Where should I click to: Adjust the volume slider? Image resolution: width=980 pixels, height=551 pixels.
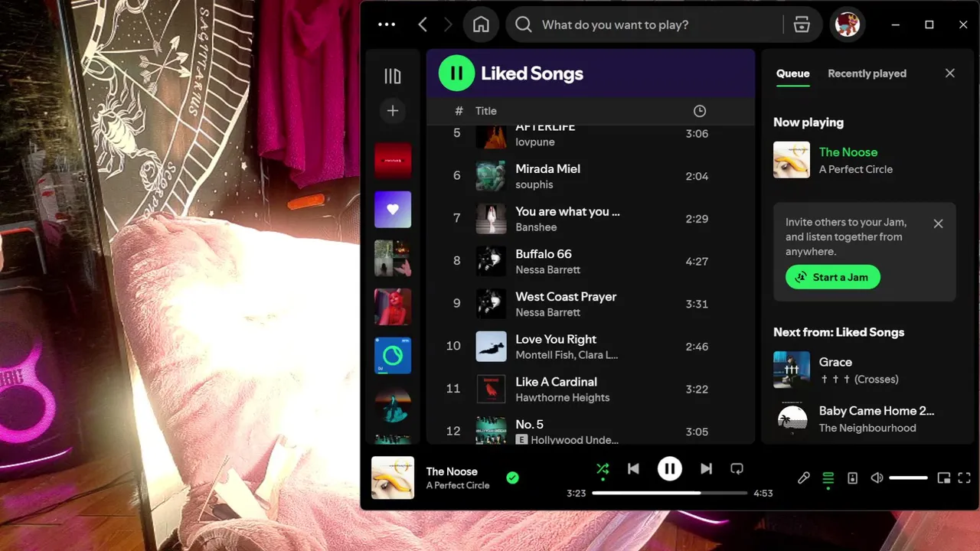coord(909,478)
